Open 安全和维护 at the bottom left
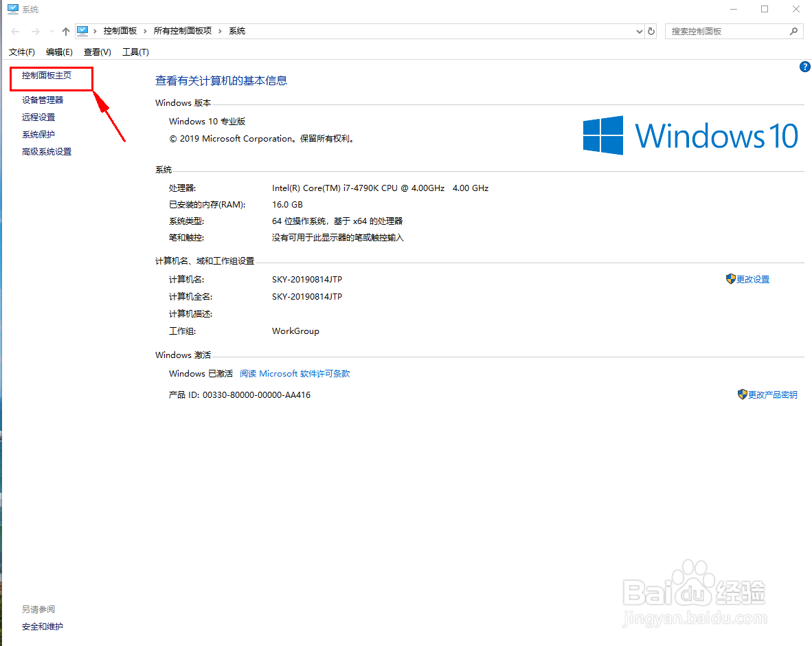 click(x=43, y=627)
